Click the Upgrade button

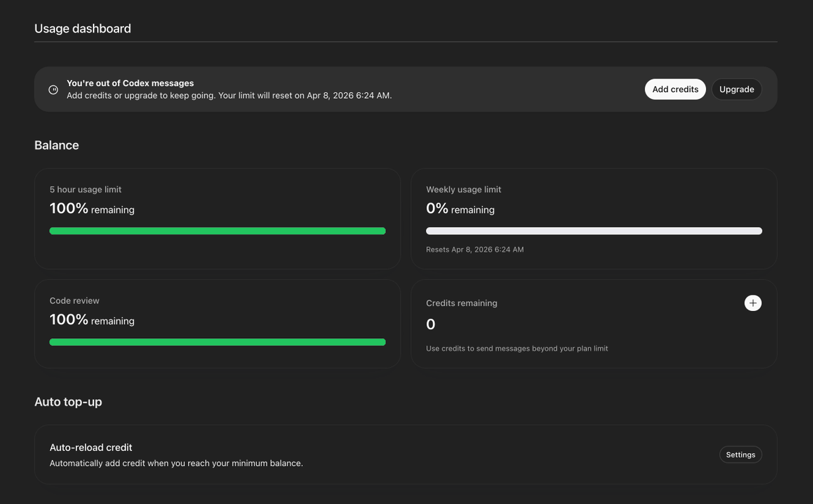coord(736,89)
